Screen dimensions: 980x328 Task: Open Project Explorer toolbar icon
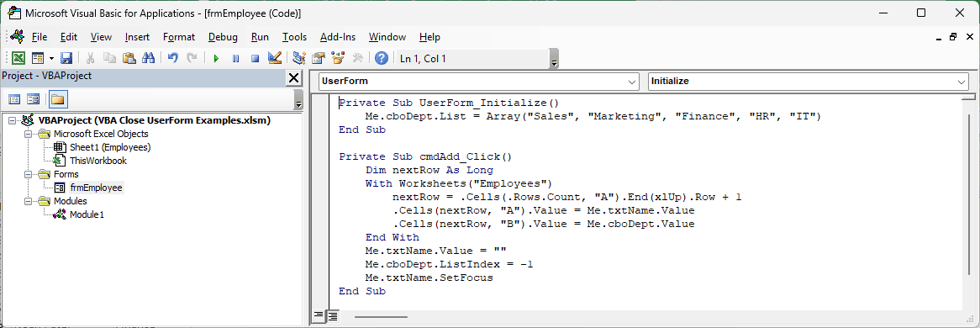(298, 58)
